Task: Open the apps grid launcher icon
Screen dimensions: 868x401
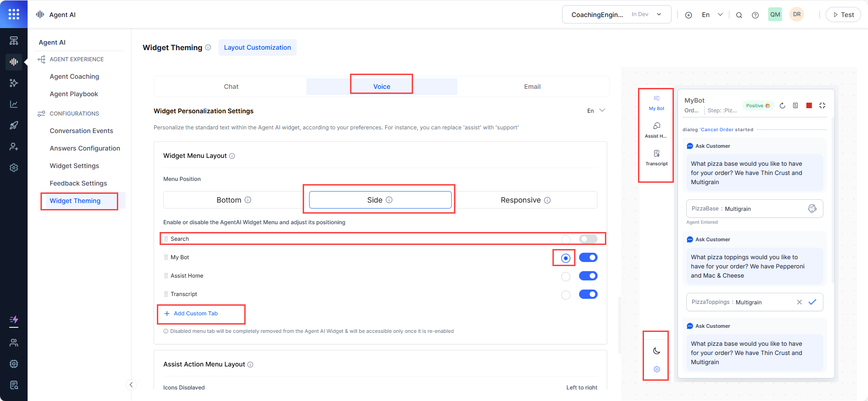Action: pyautogui.click(x=14, y=14)
